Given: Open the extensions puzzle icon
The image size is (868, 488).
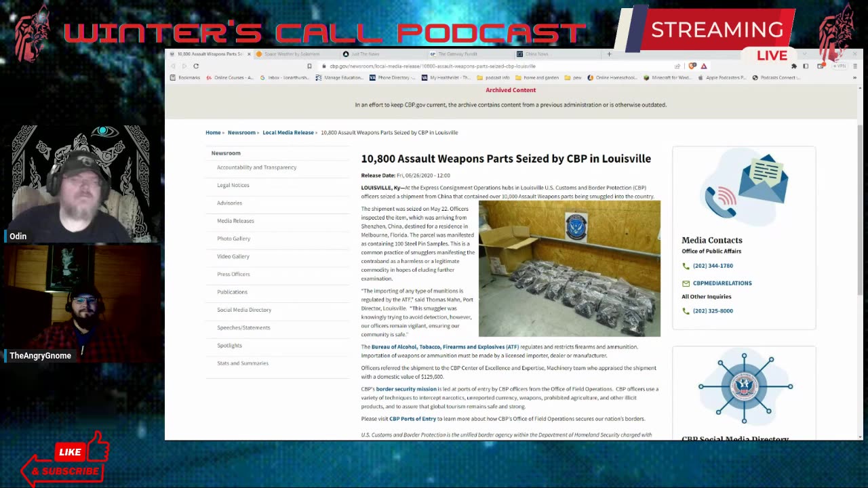Looking at the screenshot, I should (793, 66).
